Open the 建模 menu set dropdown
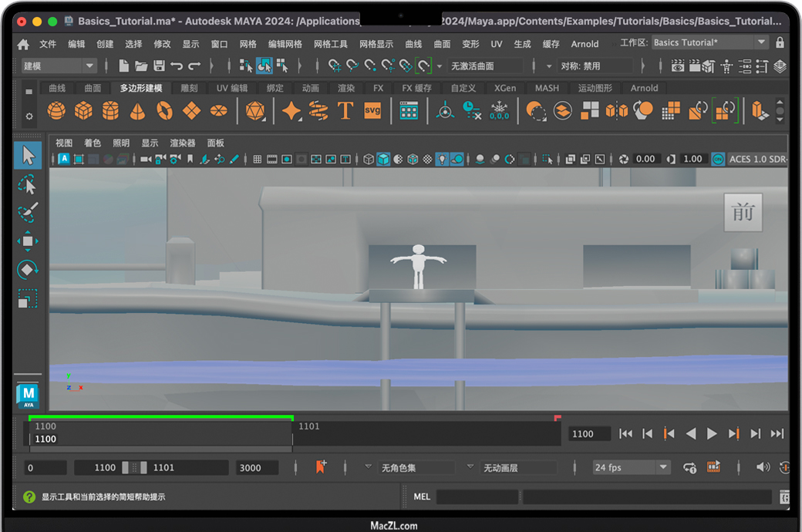Image resolution: width=802 pixels, height=532 pixels. tap(58, 66)
